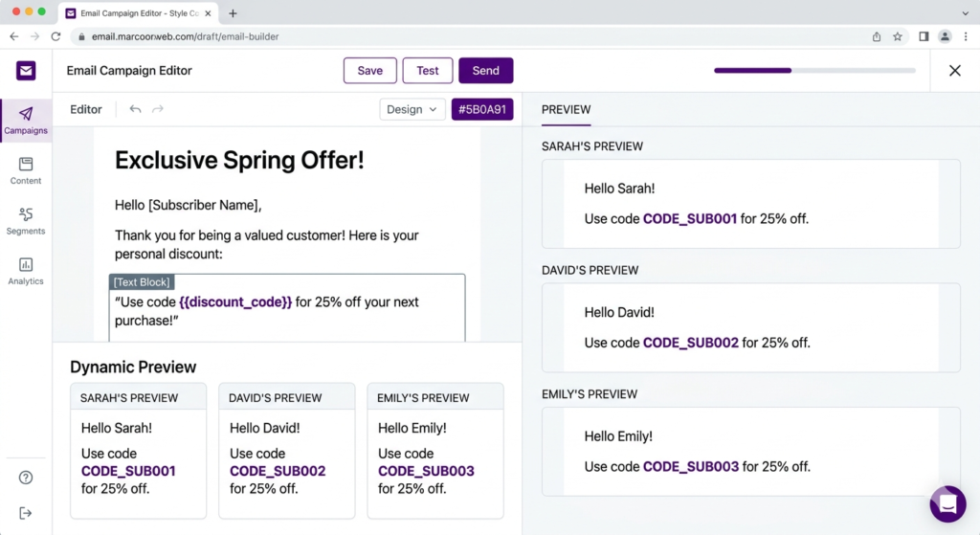Click Hello Sarah! in right preview panel
The width and height of the screenshot is (980, 535).
tap(619, 189)
